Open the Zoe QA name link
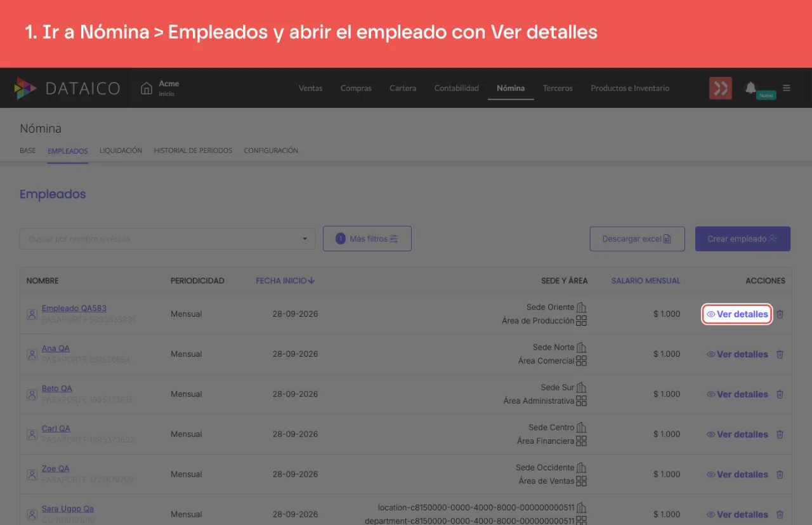The width and height of the screenshot is (812, 525). click(x=56, y=469)
